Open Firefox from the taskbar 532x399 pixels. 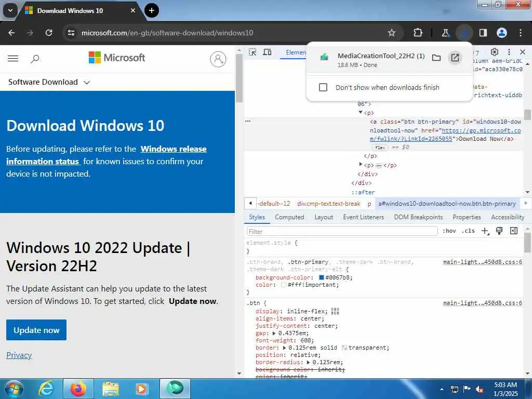[78, 389]
